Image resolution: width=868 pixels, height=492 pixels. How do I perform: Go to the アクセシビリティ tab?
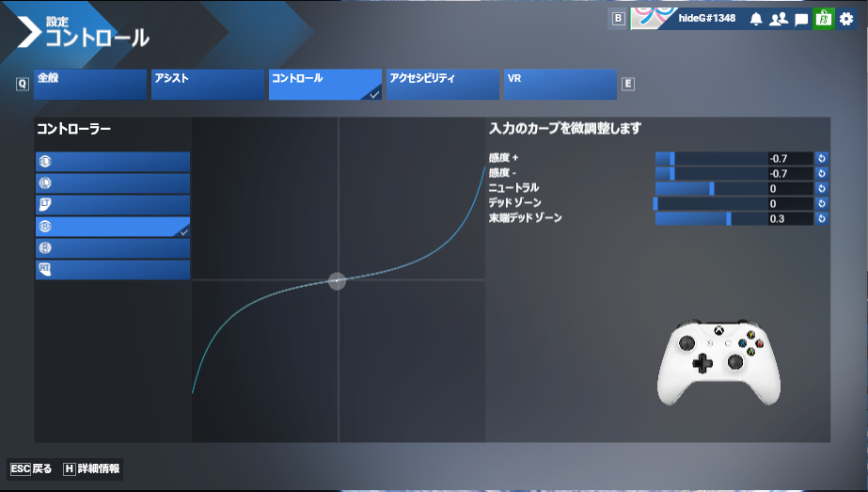tap(443, 85)
